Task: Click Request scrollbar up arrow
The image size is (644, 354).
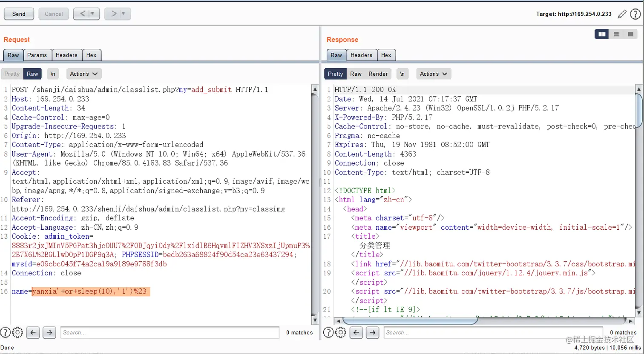Action: 315,89
